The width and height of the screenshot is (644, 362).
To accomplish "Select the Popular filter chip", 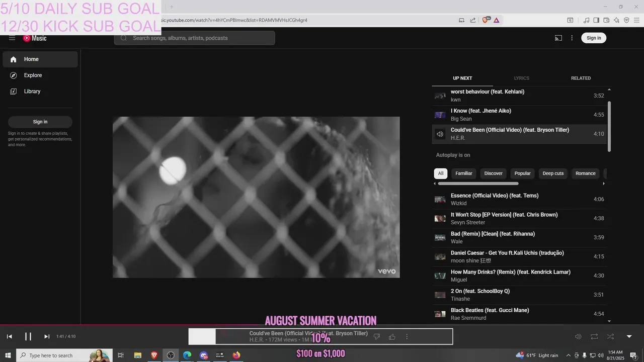I will click(x=522, y=173).
